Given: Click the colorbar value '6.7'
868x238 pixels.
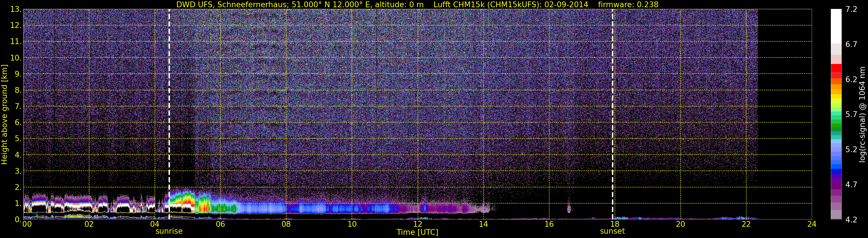Looking at the screenshot, I should coord(851,44).
